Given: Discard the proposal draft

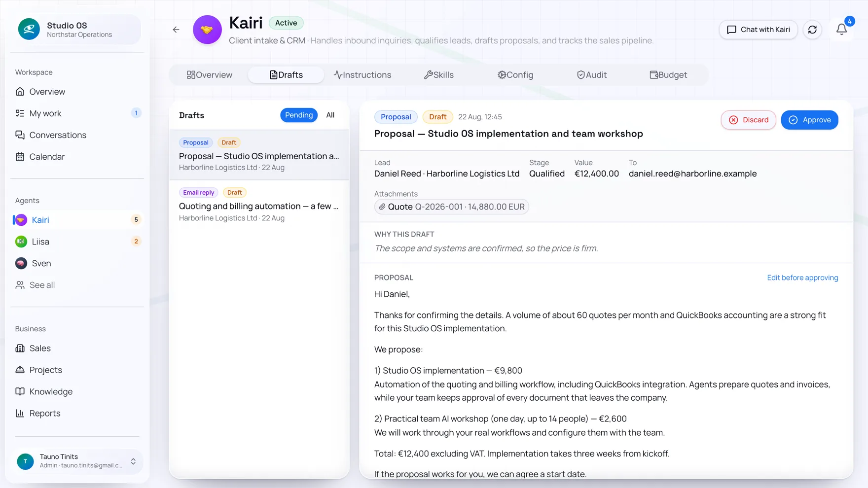Looking at the screenshot, I should coord(748,120).
